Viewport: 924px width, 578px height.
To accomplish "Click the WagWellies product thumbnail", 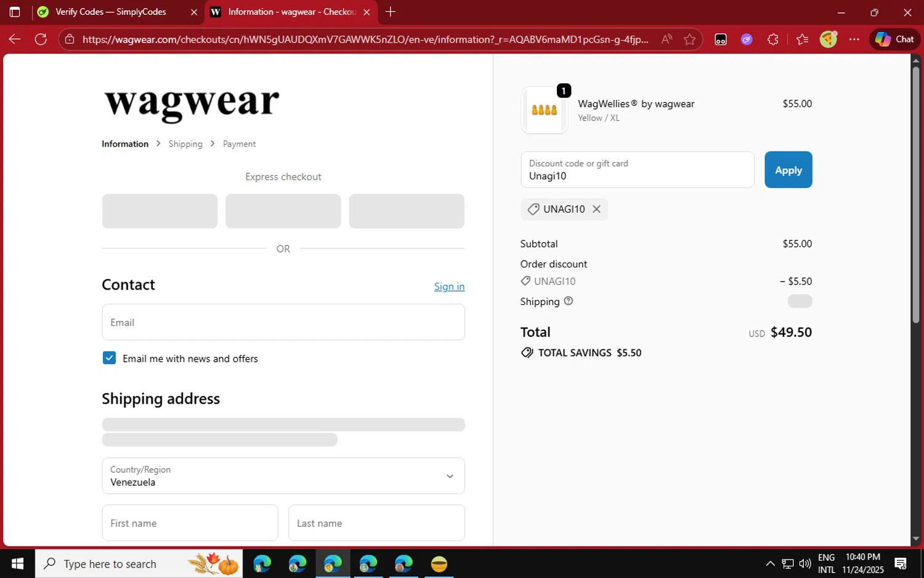I will [x=544, y=110].
